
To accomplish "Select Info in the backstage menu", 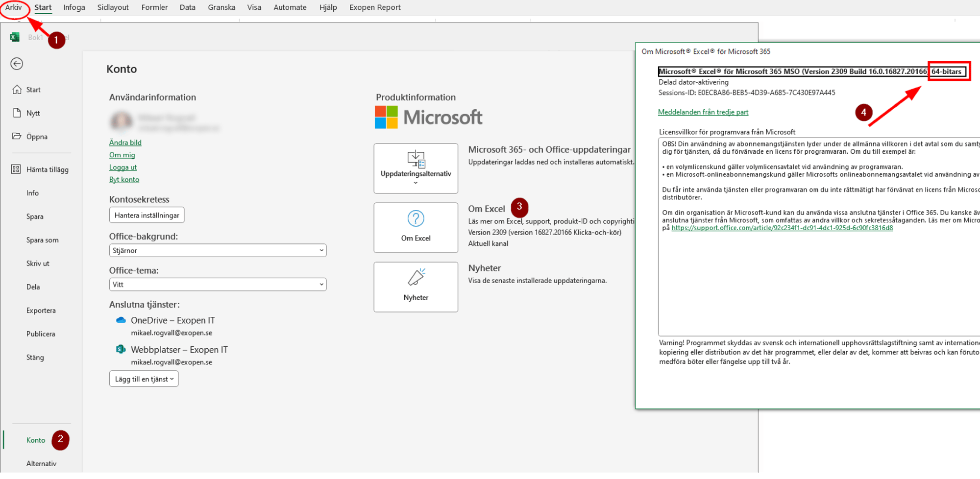I will (32, 193).
